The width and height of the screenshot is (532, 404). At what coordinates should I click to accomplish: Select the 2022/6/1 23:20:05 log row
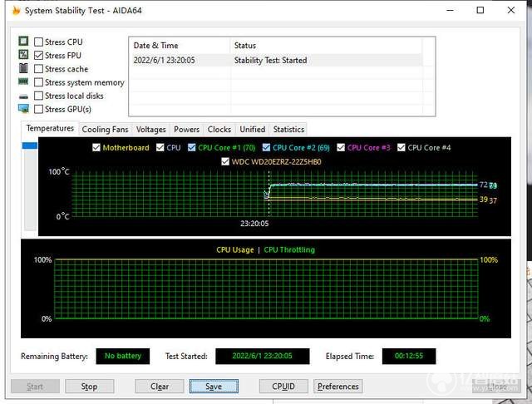point(276,61)
